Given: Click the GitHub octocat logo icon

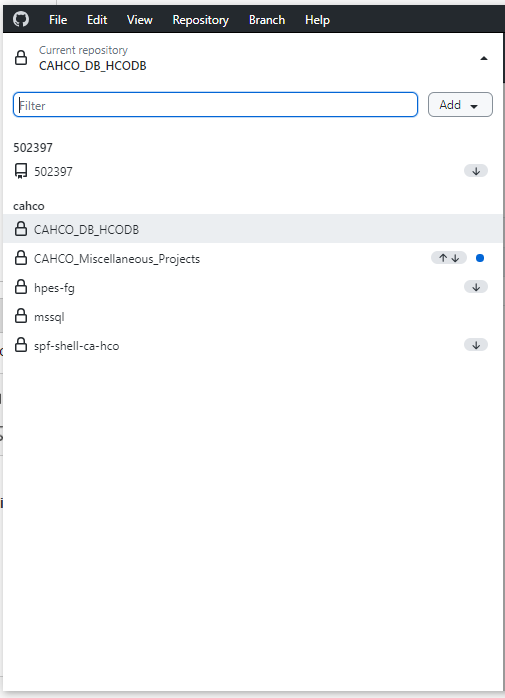Looking at the screenshot, I should tap(21, 20).
